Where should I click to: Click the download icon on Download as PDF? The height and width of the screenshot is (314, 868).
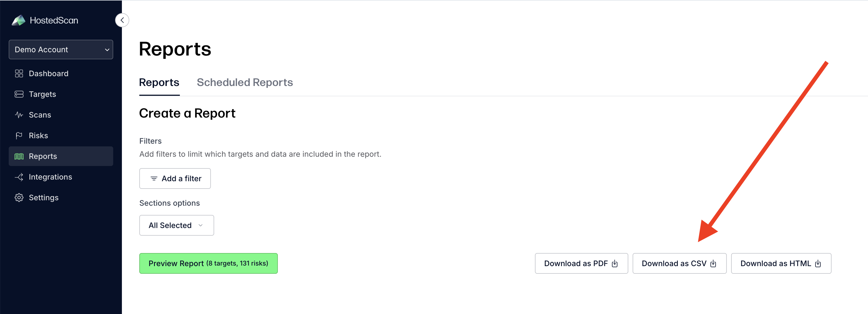click(x=615, y=263)
